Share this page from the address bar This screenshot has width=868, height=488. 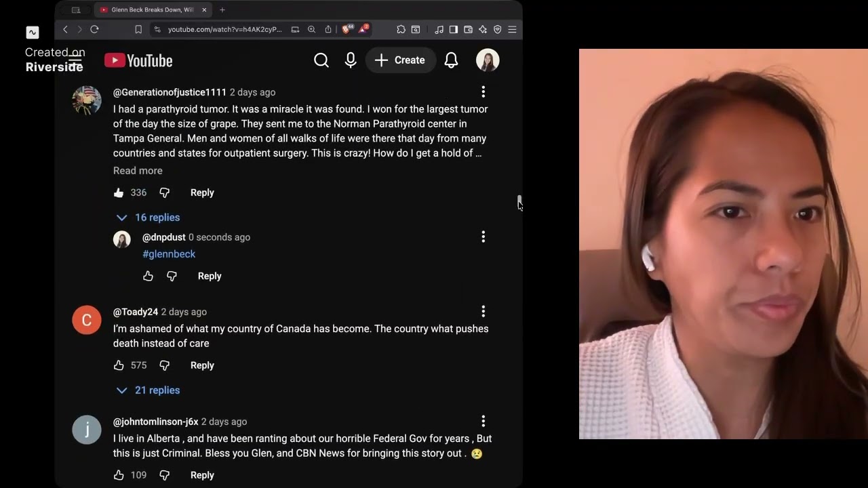click(328, 29)
